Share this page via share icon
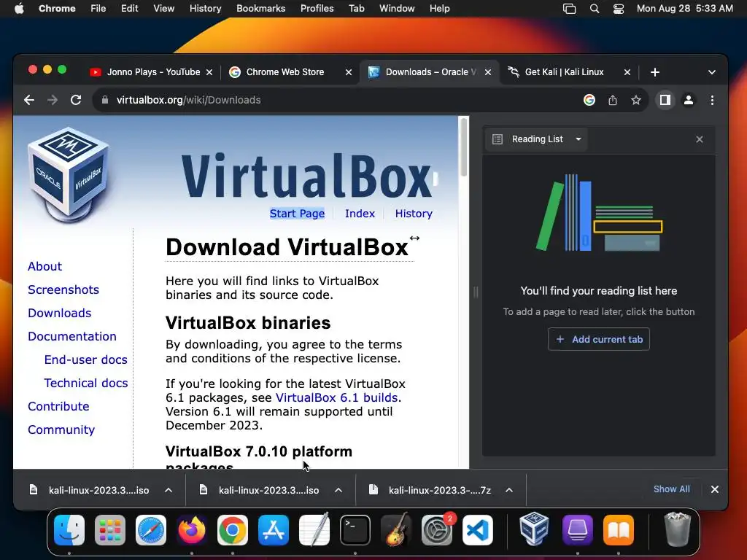Viewport: 747px width, 560px height. tap(613, 100)
